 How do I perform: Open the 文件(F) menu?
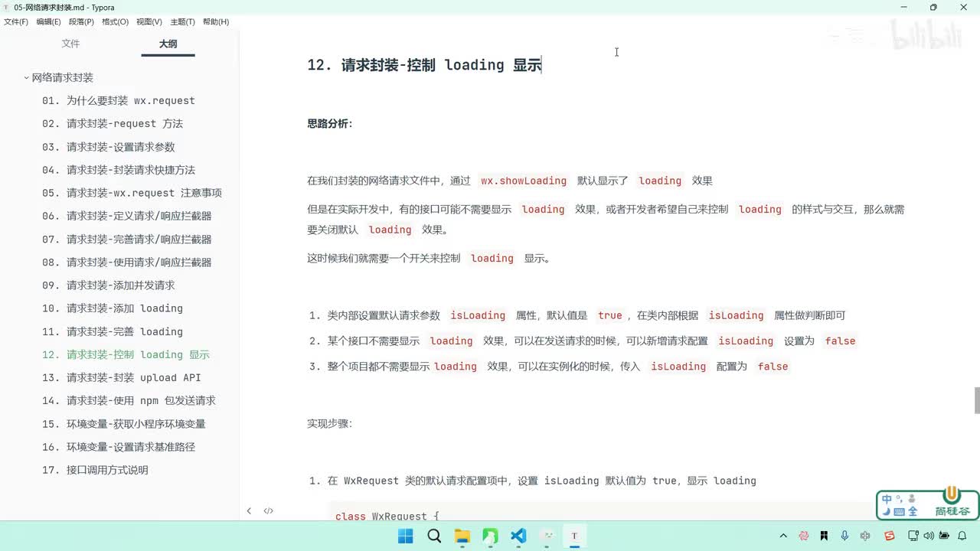click(16, 21)
